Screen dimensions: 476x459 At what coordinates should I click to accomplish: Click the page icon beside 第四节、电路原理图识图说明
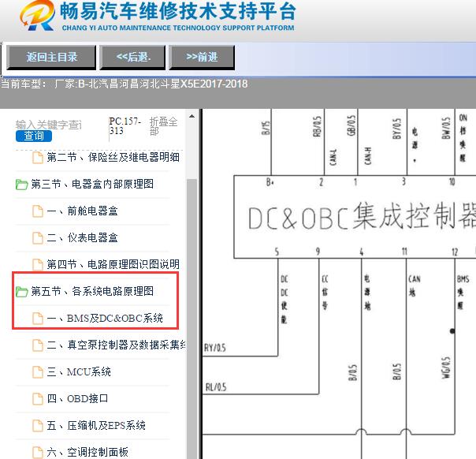[38, 264]
